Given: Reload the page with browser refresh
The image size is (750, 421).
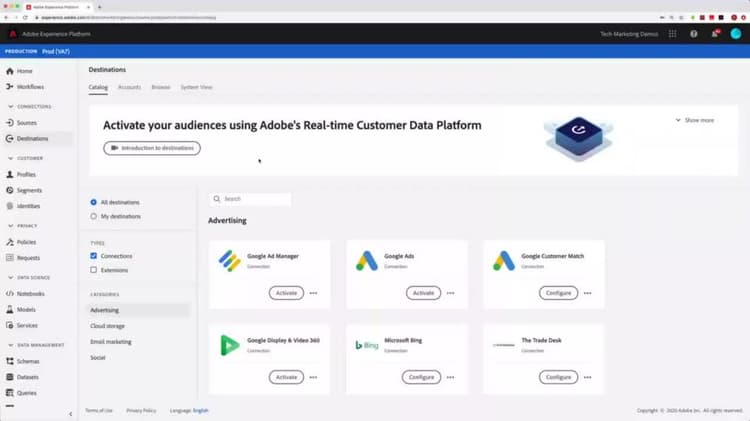Looking at the screenshot, I should tap(25, 18).
